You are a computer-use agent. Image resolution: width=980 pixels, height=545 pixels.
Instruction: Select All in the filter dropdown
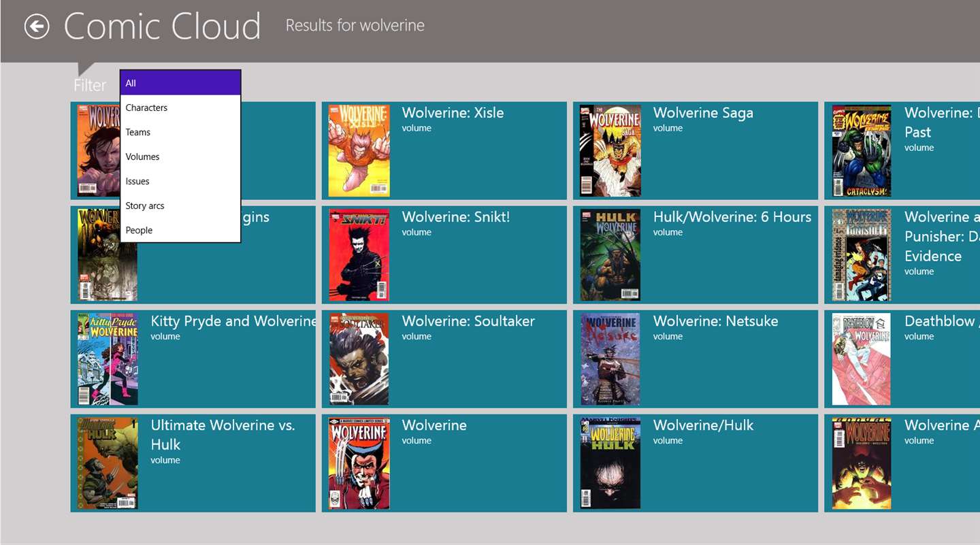pos(180,83)
